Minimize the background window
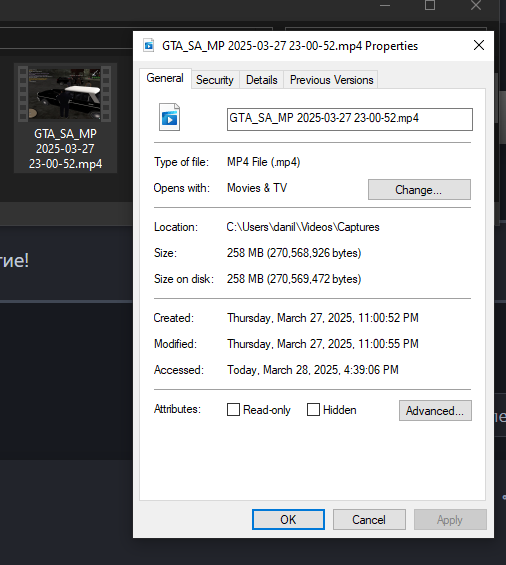 tap(385, 5)
